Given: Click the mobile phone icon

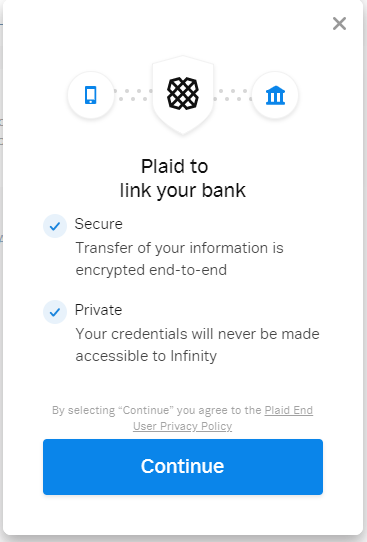Looking at the screenshot, I should point(91,95).
